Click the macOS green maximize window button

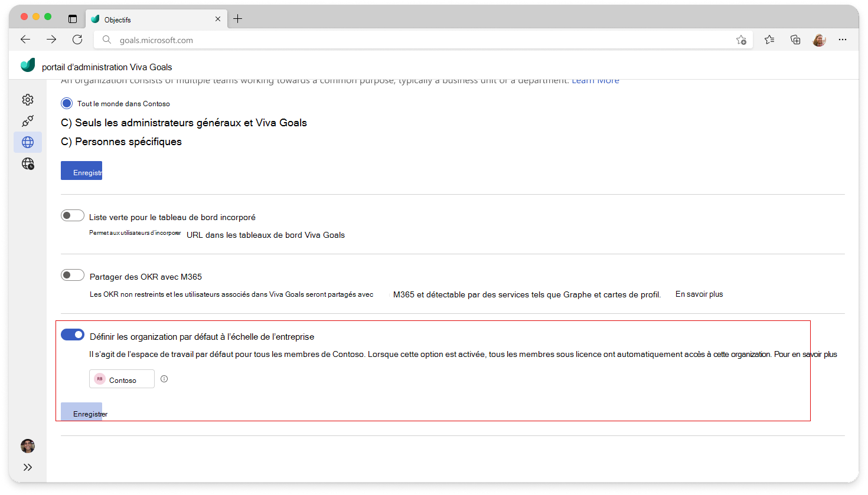(48, 17)
